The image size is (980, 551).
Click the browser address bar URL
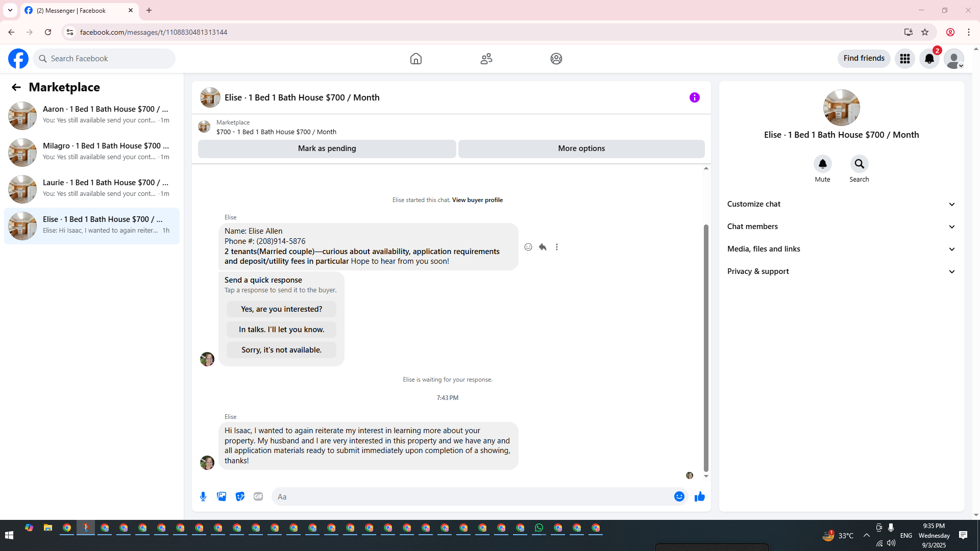pyautogui.click(x=154, y=32)
